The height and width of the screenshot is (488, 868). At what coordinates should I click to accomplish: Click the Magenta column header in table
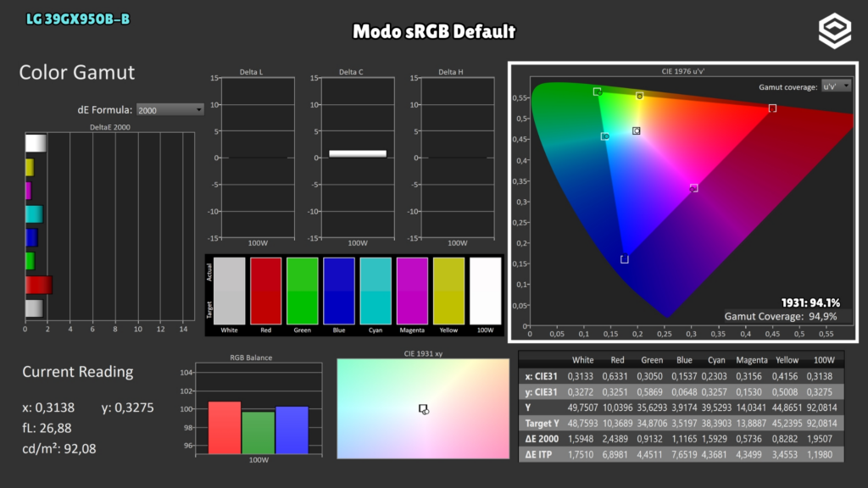pos(752,360)
